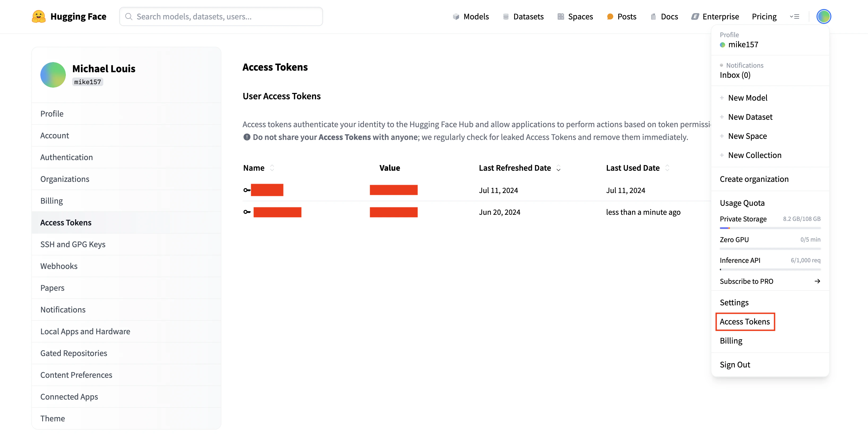Click key icon of Jul 11 token
The image size is (868, 437).
(247, 190)
